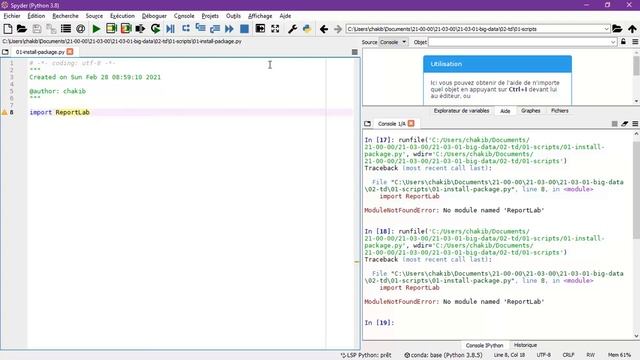This screenshot has width=640, height=360.
Task: Open PYTHONPATH manager Python icon
Action: (307, 29)
